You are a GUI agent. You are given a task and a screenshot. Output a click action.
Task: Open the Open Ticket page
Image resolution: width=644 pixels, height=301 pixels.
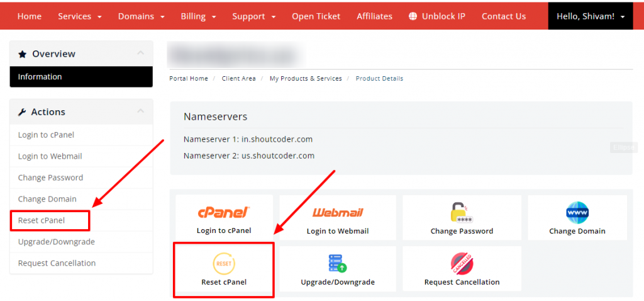[316, 16]
